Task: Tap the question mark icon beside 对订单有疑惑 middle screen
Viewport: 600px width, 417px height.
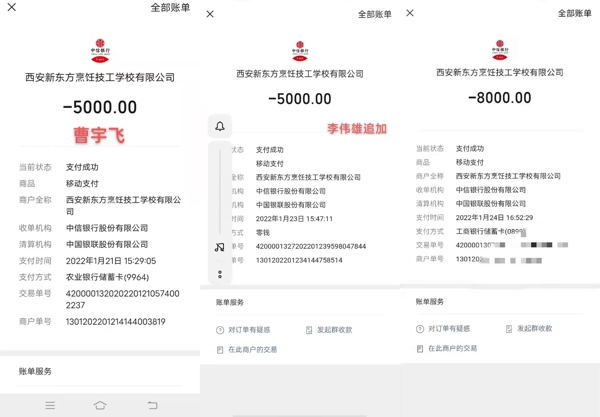Action: point(220,330)
